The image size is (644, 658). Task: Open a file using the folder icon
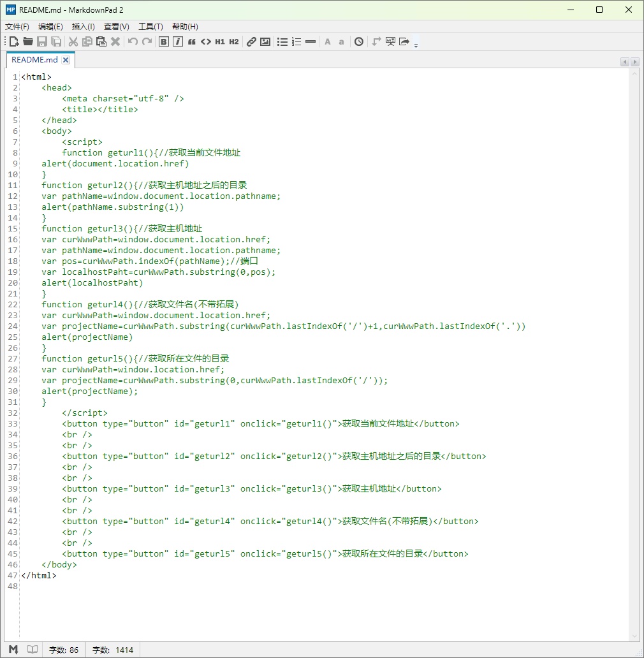pos(27,41)
